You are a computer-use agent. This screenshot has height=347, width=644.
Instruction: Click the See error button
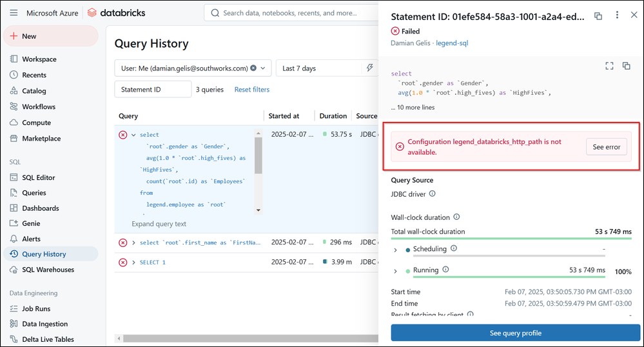[606, 147]
